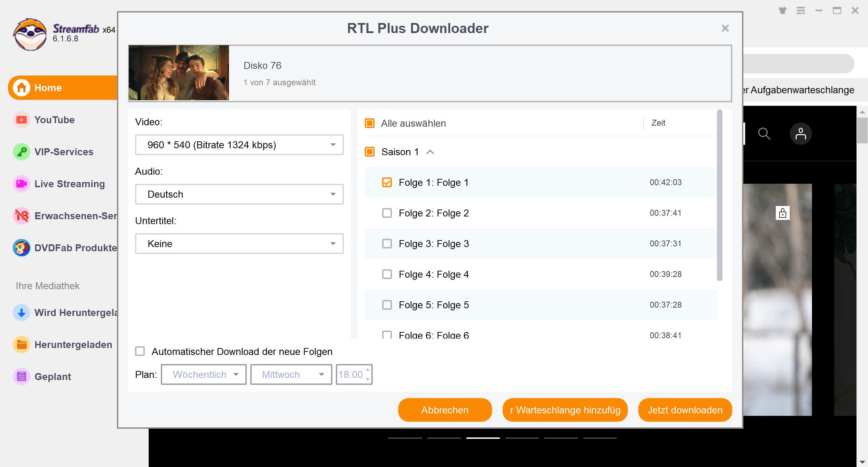Viewport: 868px width, 467px height.
Task: Click the 18:00 time field
Action: coord(350,374)
